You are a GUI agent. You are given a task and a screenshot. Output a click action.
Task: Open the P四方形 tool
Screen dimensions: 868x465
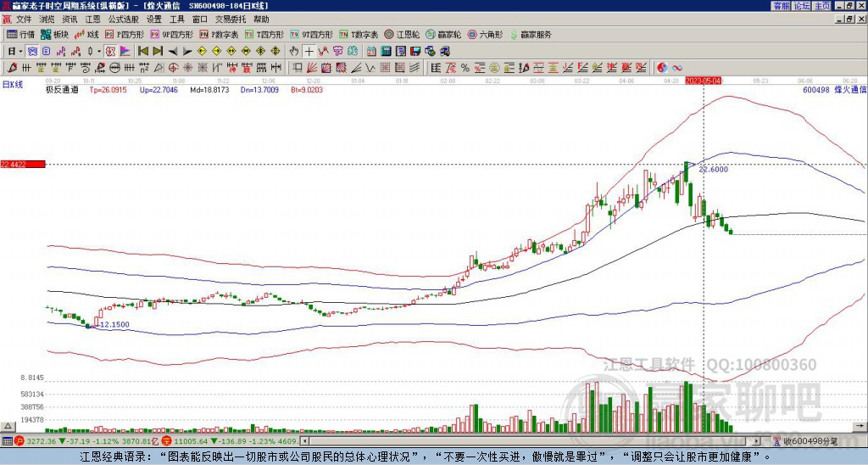[x=125, y=34]
